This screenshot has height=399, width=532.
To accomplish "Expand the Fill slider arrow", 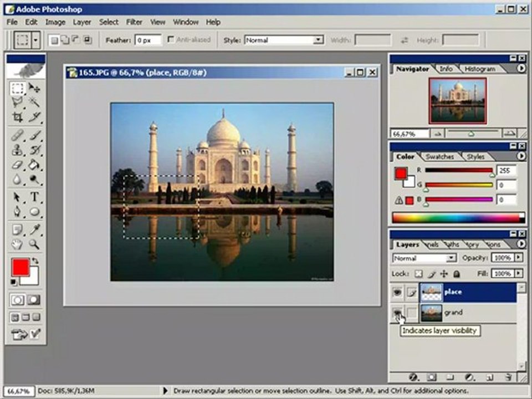I will (x=519, y=273).
